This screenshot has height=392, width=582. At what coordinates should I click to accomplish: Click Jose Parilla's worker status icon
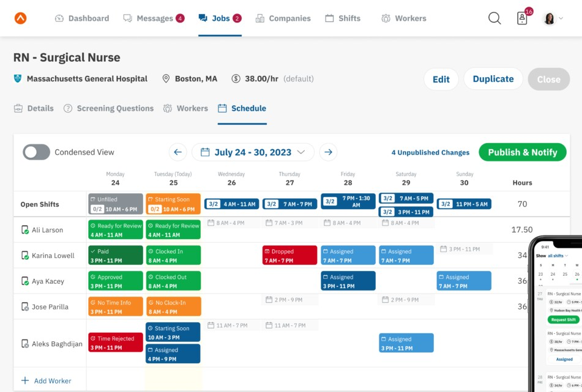[x=25, y=307]
